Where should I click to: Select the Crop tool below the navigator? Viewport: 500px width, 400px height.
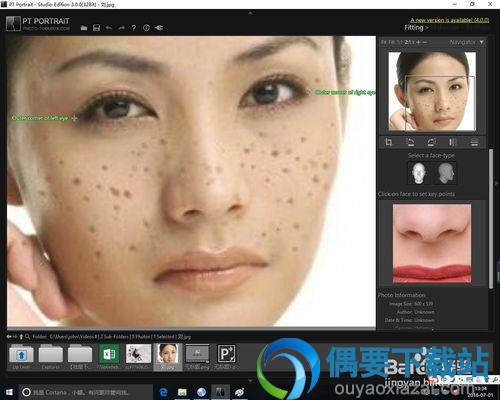click(x=389, y=142)
